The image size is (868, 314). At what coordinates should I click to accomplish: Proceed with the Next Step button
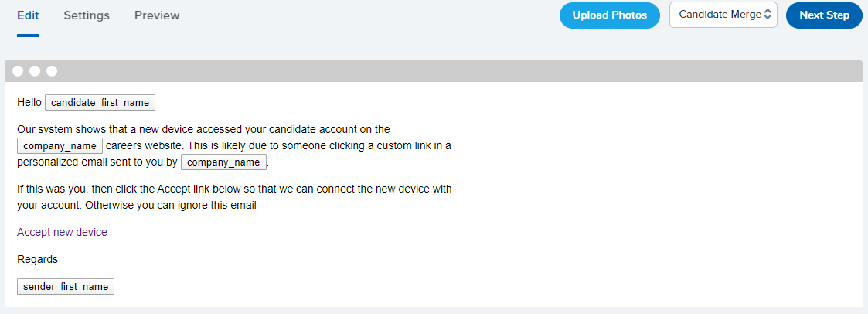(x=824, y=15)
